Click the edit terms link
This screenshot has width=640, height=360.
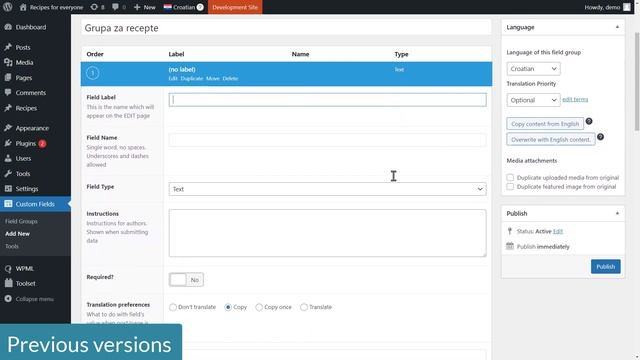[575, 100]
